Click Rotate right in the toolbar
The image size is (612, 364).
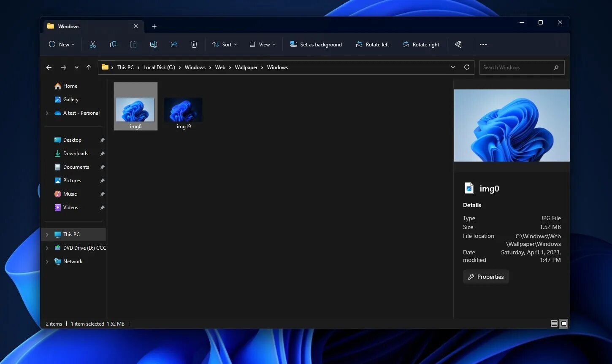point(421,44)
